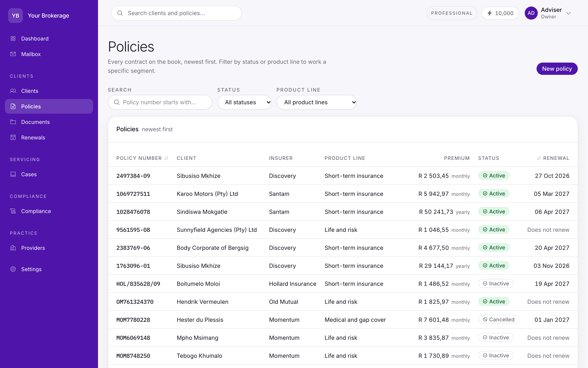
Task: Click the Mailbox envelope icon
Action: [13, 54]
